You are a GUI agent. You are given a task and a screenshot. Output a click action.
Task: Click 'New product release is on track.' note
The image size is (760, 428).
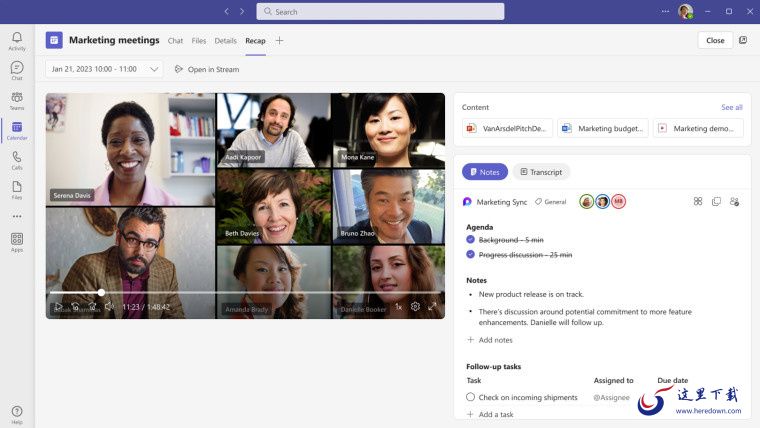click(531, 294)
